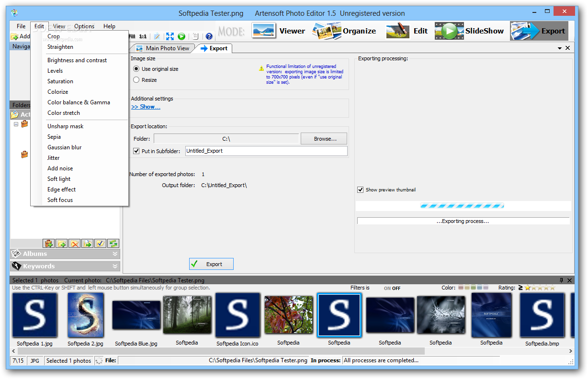Open the File menu
Viewport: 588px width, 379px height.
(21, 26)
